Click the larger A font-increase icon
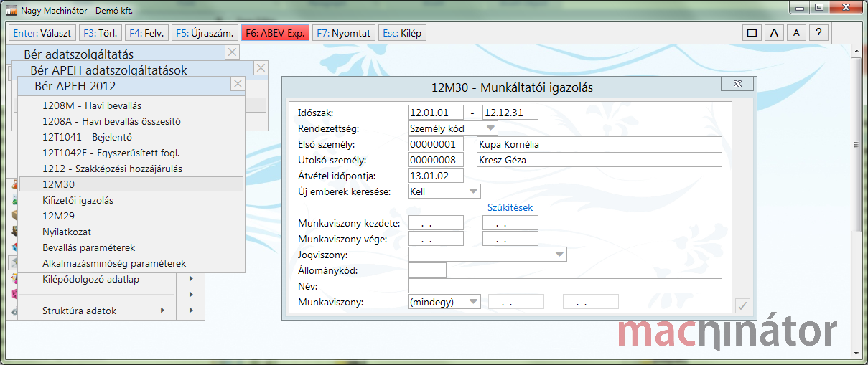 click(x=774, y=33)
